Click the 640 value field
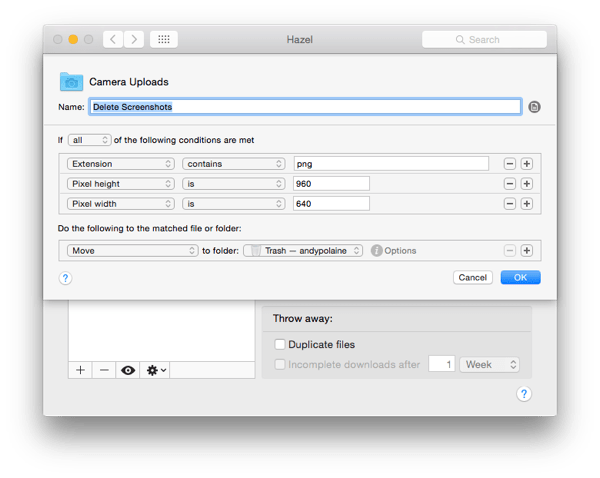This screenshot has width=600, height=478. point(331,204)
